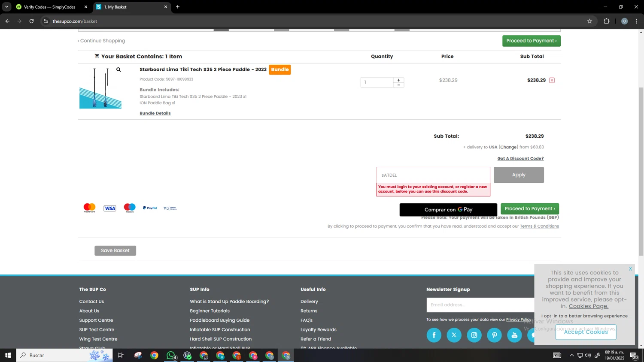Open WhatsApp from the taskbar
The width and height of the screenshot is (644, 362).
coord(171,355)
